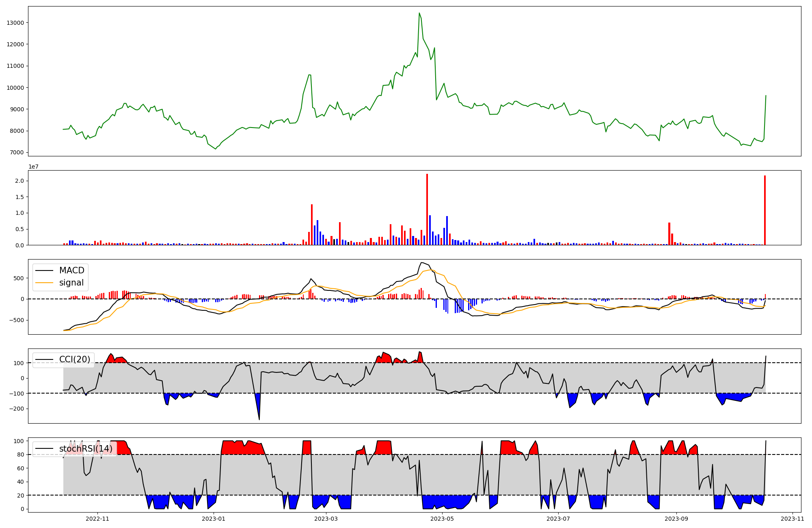Click the MACD legend label
812x528 pixels.
pos(71,270)
